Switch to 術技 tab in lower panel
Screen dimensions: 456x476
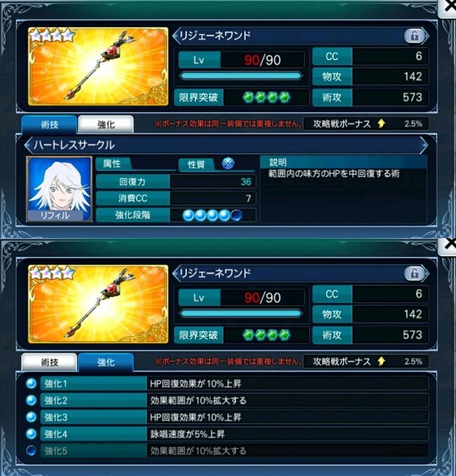coord(49,362)
